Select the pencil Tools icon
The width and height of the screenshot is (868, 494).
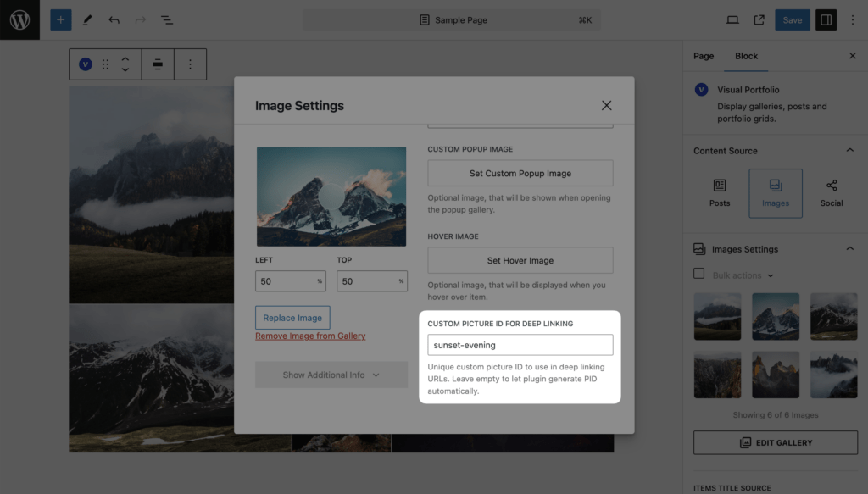click(x=87, y=20)
